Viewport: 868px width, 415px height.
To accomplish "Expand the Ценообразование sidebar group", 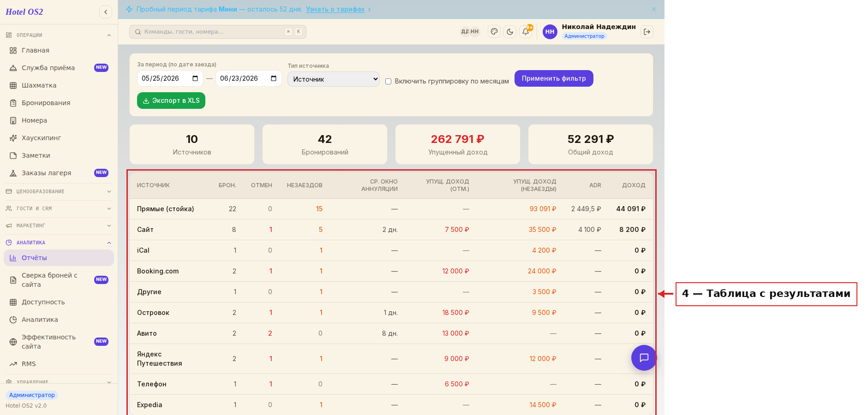I will pyautogui.click(x=59, y=191).
